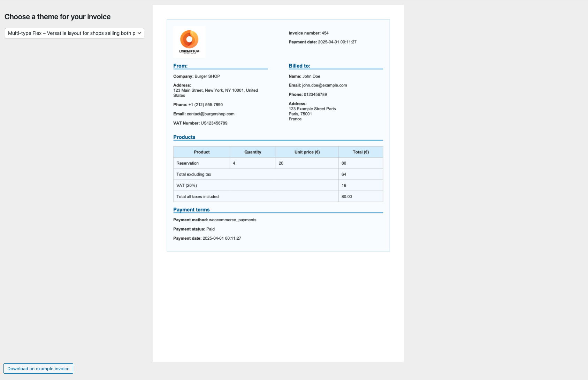Image resolution: width=588 pixels, height=380 pixels.
Task: Click the Billed to: section heading
Action: [299, 66]
